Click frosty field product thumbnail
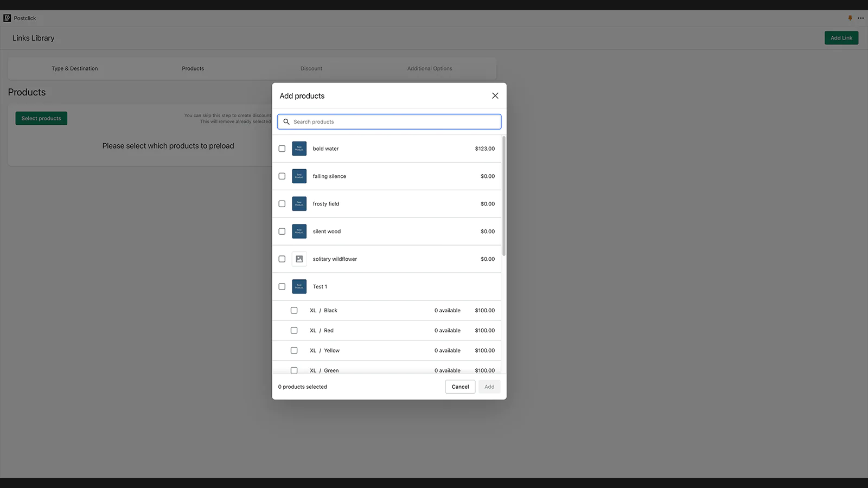This screenshot has width=868, height=488. click(x=299, y=204)
